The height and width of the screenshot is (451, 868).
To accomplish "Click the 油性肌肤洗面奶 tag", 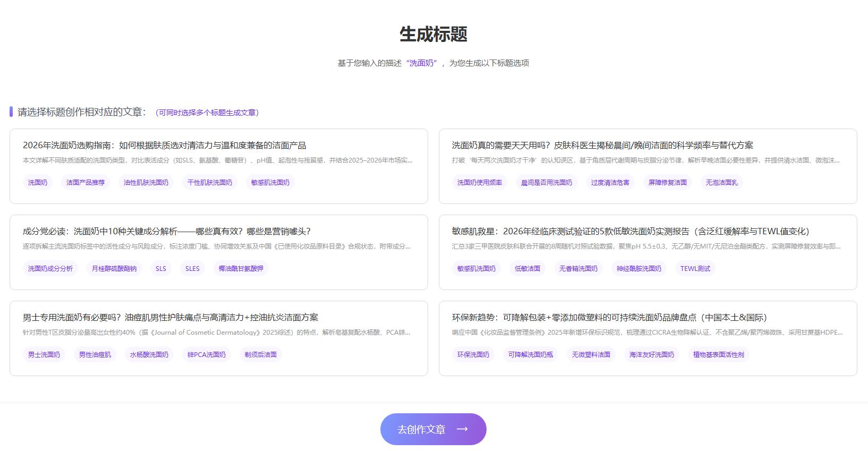I will [x=146, y=182].
